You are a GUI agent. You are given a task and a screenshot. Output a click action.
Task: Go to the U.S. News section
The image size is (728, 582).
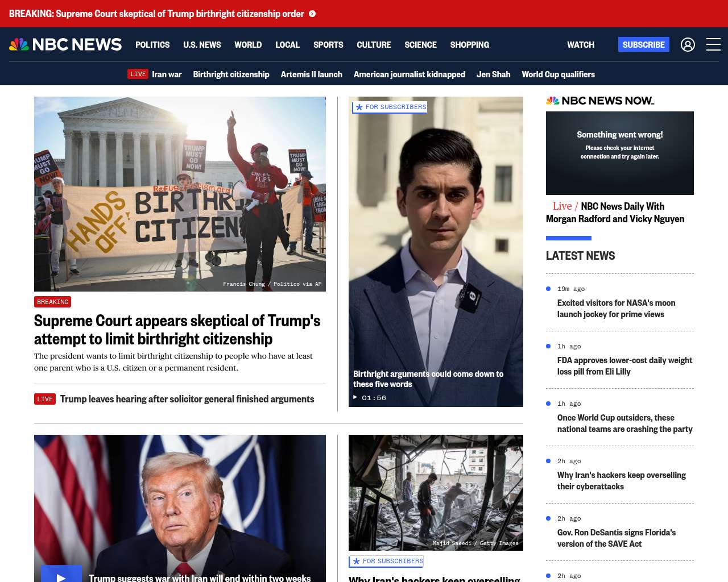click(202, 44)
